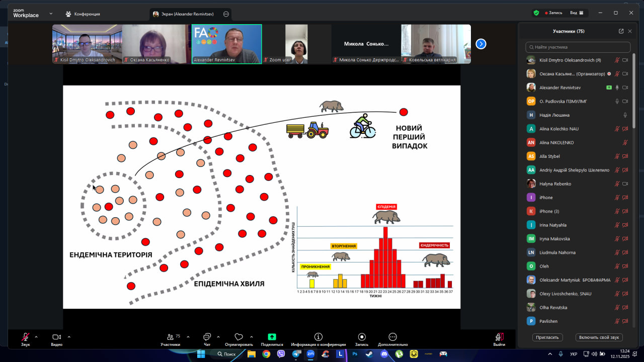Image resolution: width=644 pixels, height=362 pixels.
Task: Expand audio options arrow beside Звук
Action: 36,337
